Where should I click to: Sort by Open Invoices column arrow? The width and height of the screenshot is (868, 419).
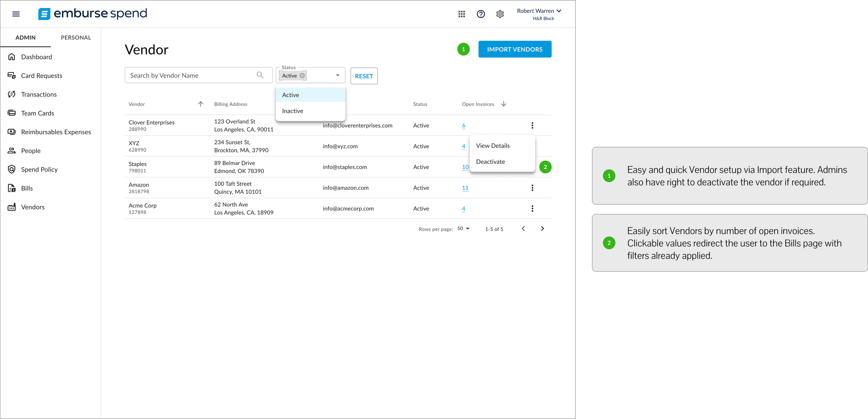[x=503, y=104]
